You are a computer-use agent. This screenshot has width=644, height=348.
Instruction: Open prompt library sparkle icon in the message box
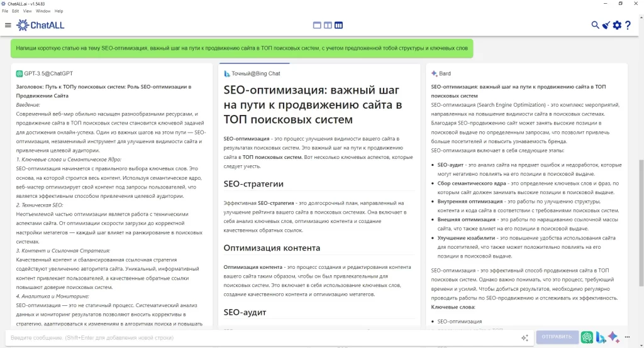coord(525,338)
